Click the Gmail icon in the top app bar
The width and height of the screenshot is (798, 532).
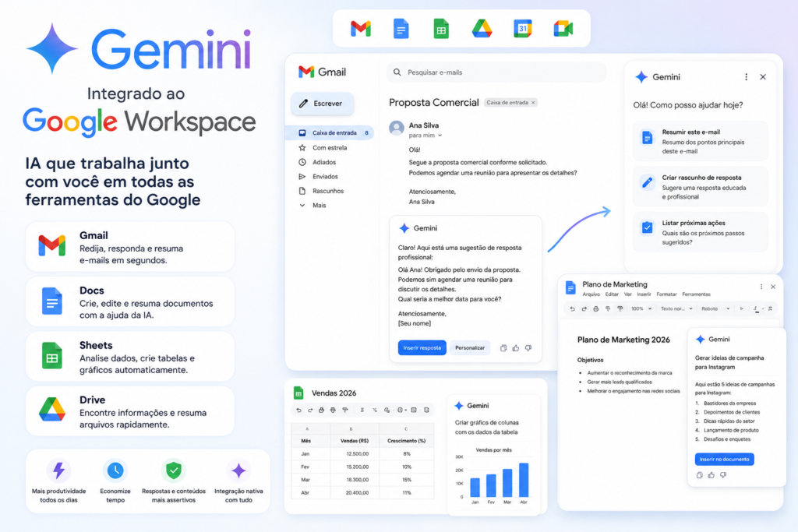(361, 29)
